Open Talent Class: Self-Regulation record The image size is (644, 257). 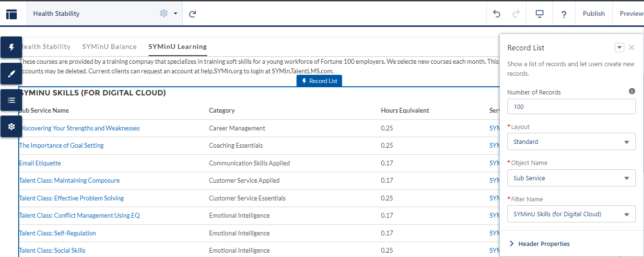(x=58, y=233)
